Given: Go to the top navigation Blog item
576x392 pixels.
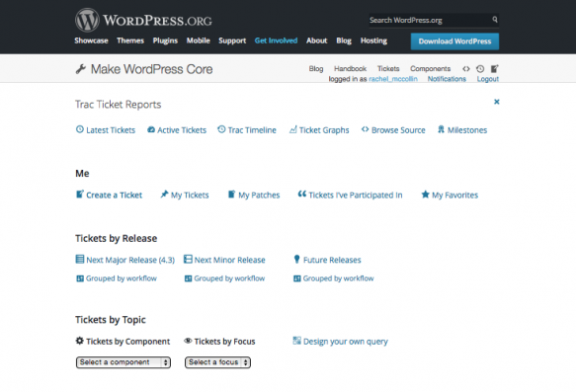Looking at the screenshot, I should click(x=344, y=40).
